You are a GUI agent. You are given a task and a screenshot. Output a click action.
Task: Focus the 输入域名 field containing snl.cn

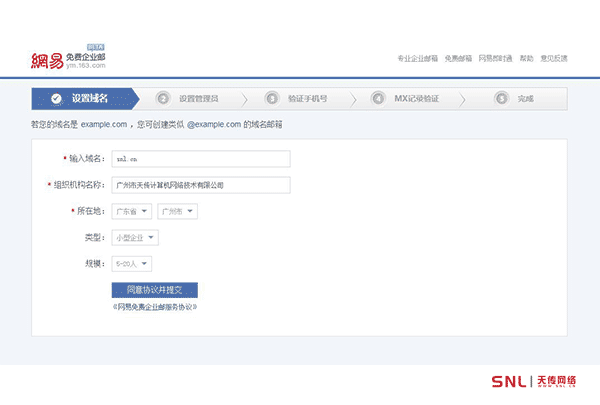[201, 159]
